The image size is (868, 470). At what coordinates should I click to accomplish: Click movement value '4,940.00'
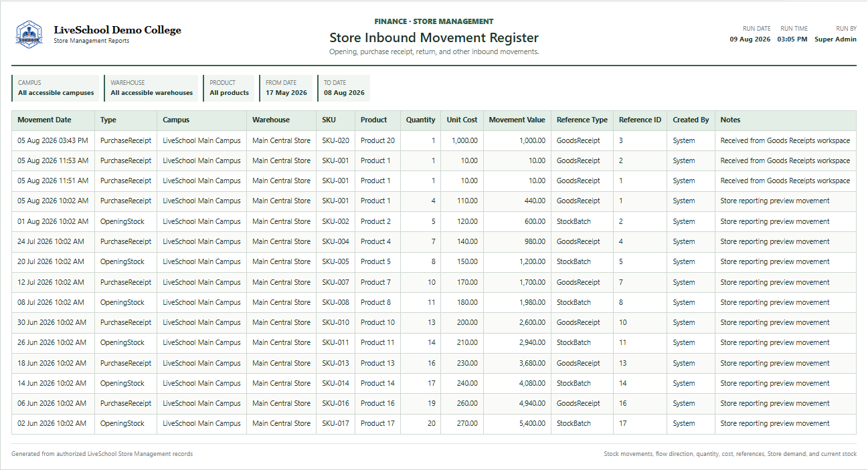point(532,404)
